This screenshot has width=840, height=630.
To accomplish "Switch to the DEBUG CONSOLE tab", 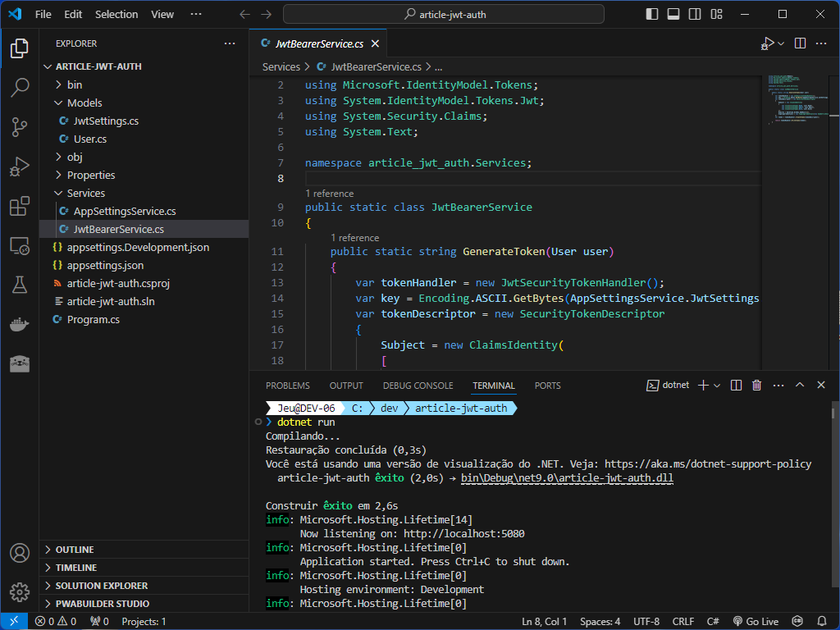I will click(418, 386).
